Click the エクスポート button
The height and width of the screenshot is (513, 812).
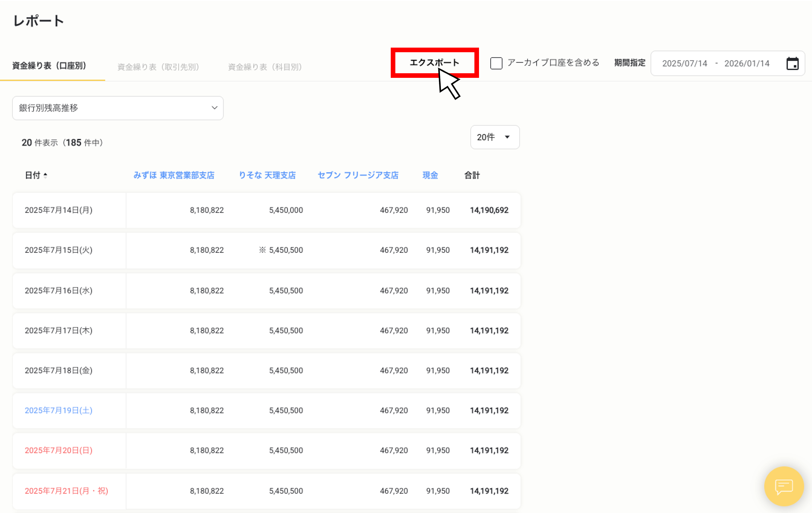coord(434,62)
